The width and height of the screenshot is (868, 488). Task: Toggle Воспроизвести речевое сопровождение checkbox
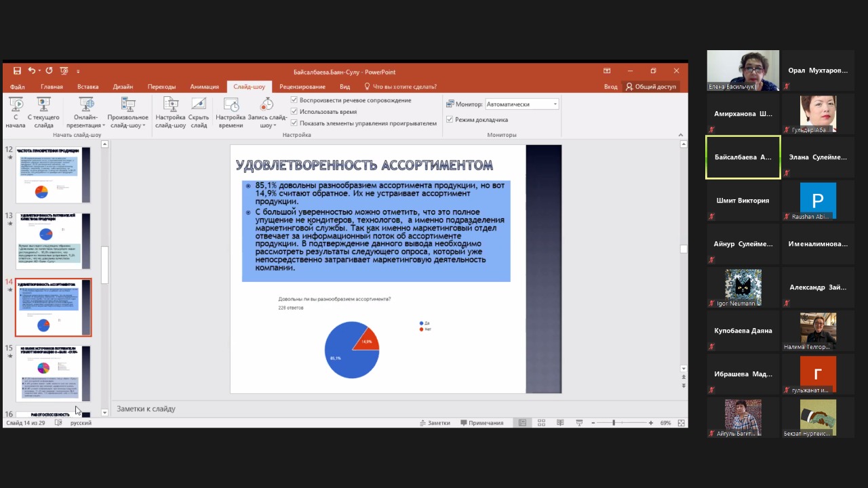click(294, 100)
